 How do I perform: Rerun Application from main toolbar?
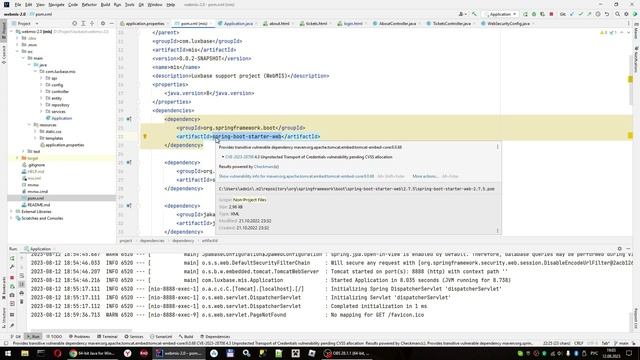click(525, 14)
